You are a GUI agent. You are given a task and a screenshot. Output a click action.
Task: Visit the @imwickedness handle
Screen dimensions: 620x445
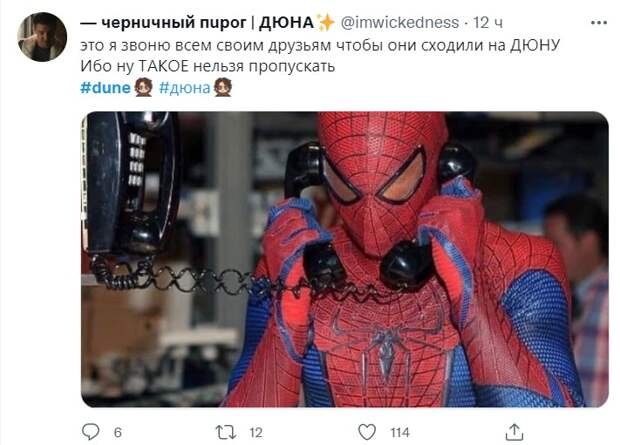[x=399, y=23]
